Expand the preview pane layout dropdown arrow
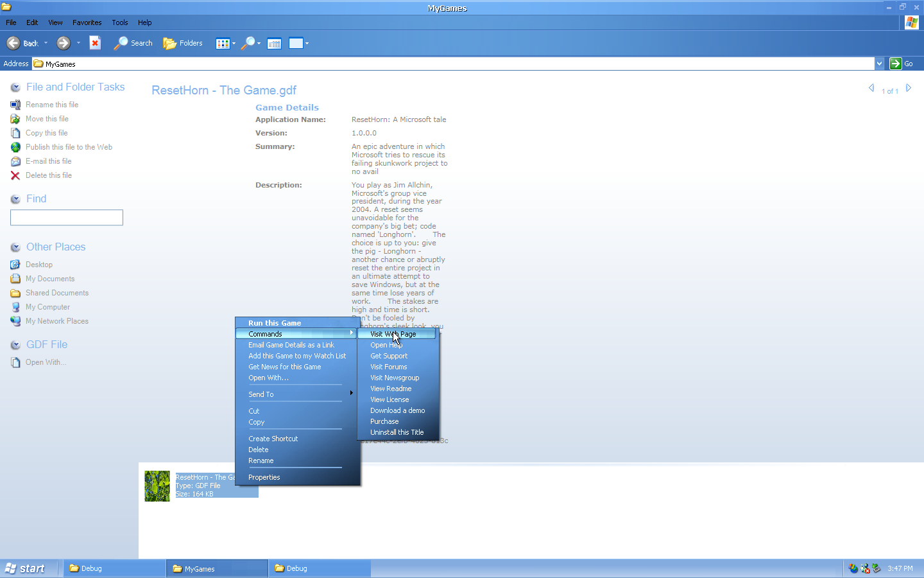 [x=307, y=44]
